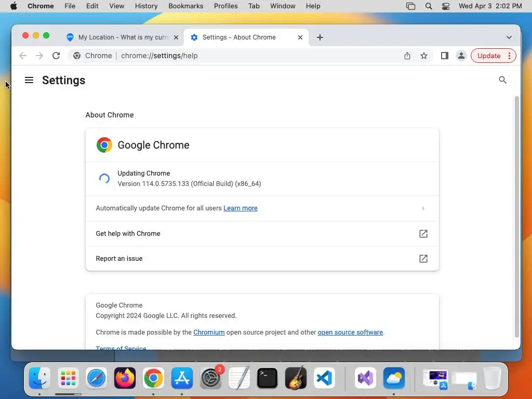Viewport: 532px width, 399px height.
Task: Launch GarageBand from the dock
Action: 296,378
